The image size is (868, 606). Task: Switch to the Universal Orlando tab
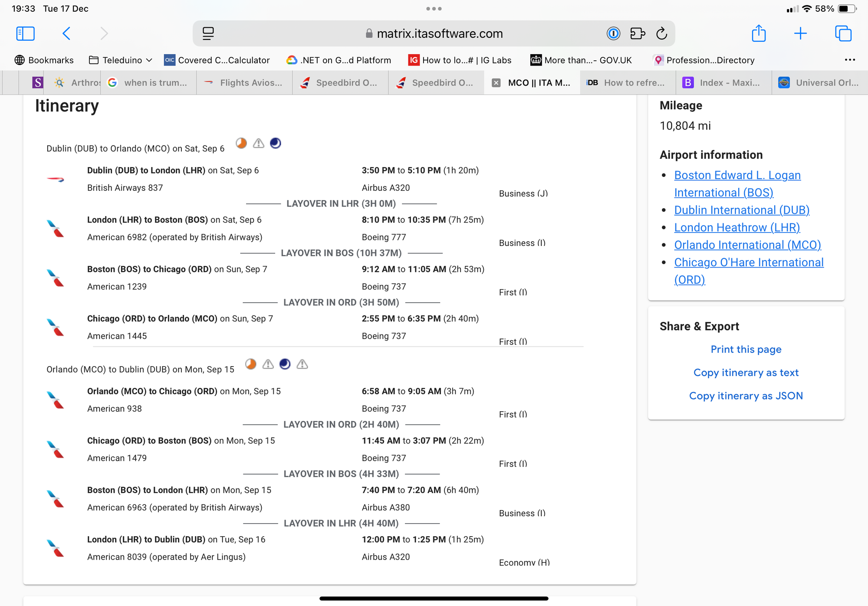coord(819,83)
